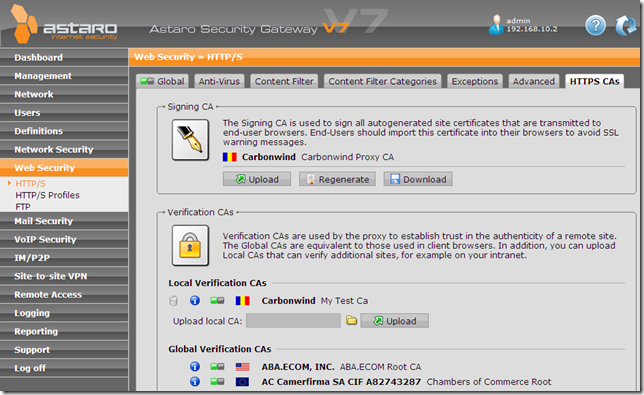Image resolution: width=644 pixels, height=395 pixels.
Task: Expand the Definitions menu
Action: point(64,131)
